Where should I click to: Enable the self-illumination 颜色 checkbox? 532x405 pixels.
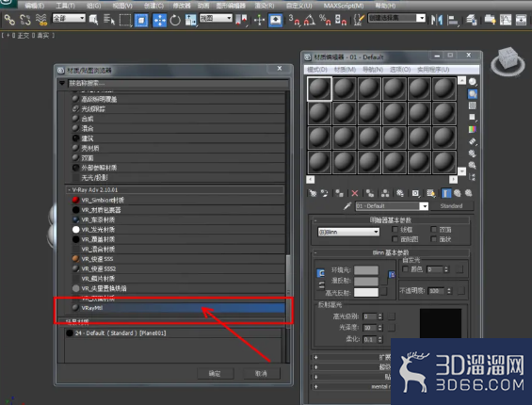tap(405, 268)
